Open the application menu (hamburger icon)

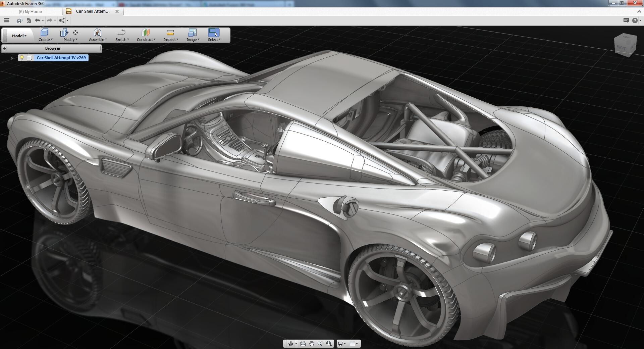click(x=6, y=20)
